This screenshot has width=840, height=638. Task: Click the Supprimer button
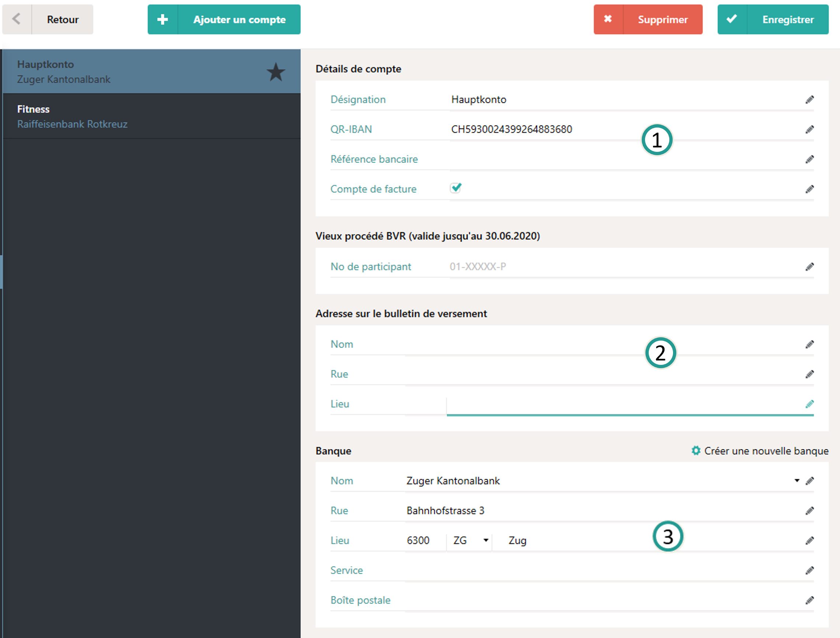[648, 20]
